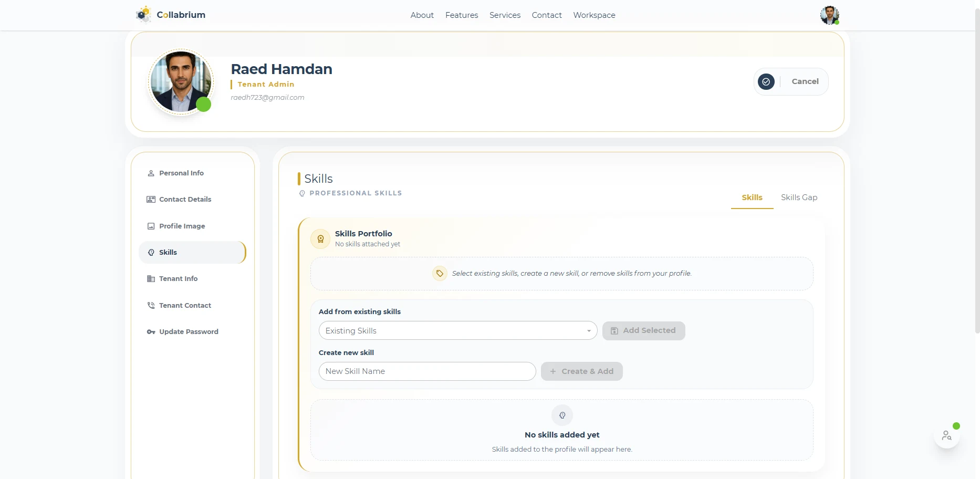Image resolution: width=980 pixels, height=479 pixels.
Task: Go to the Features page
Action: 462,15
